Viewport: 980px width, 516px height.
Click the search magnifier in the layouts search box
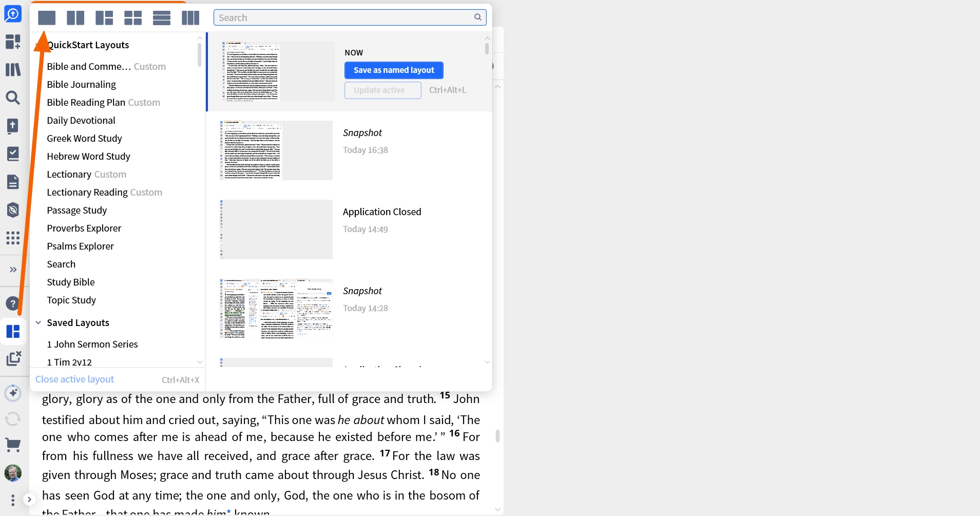click(x=477, y=17)
